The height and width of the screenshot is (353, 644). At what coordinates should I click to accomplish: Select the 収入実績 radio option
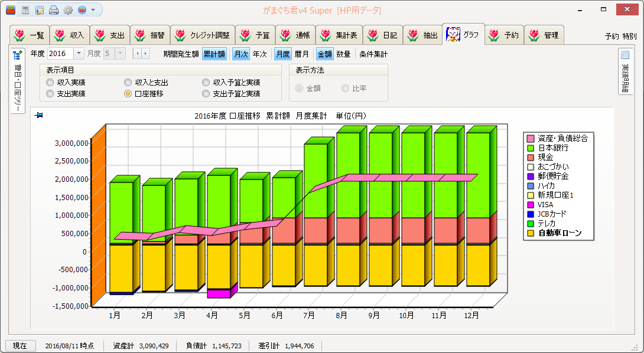[50, 83]
